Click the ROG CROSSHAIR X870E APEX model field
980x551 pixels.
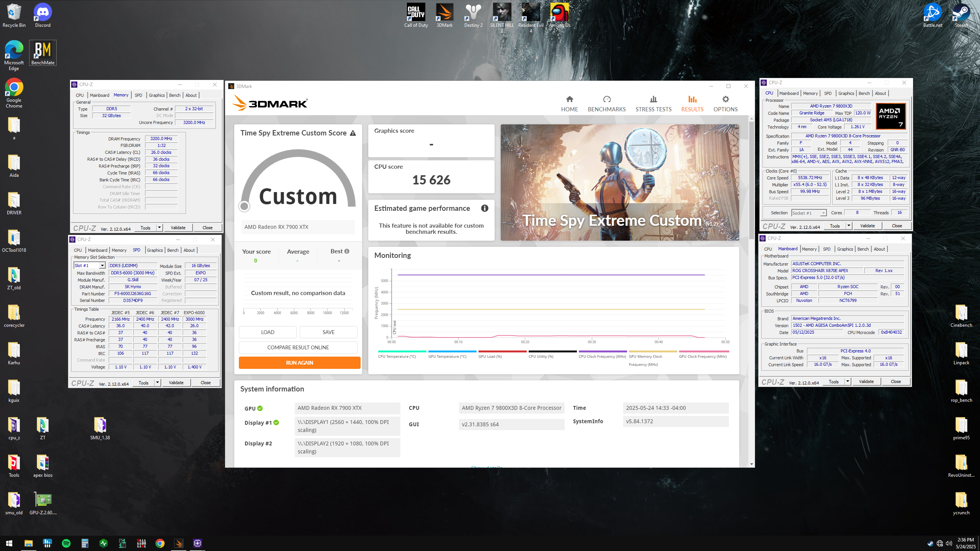pyautogui.click(x=827, y=271)
